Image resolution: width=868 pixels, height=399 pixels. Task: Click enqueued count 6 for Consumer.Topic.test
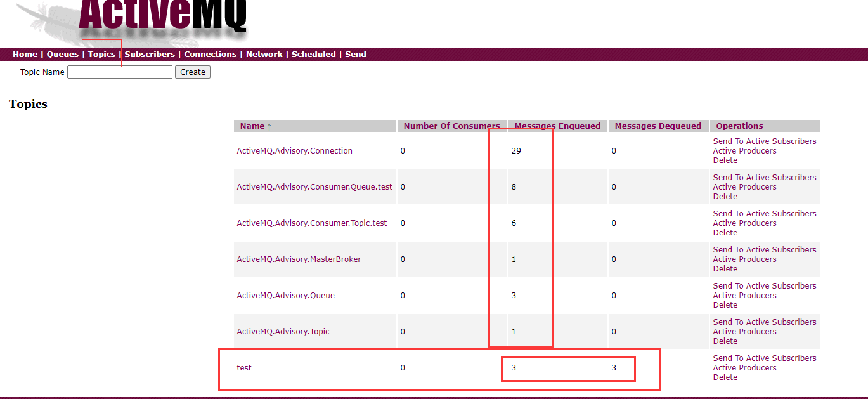514,223
